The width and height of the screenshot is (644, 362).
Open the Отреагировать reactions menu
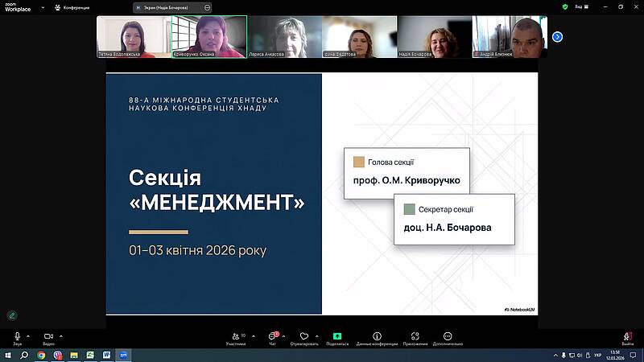303,338
